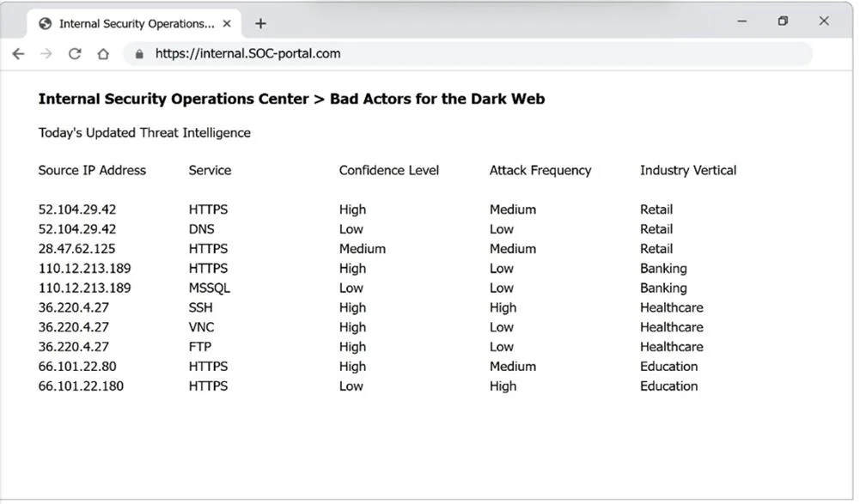Click the Attack Frequency column header

(540, 171)
